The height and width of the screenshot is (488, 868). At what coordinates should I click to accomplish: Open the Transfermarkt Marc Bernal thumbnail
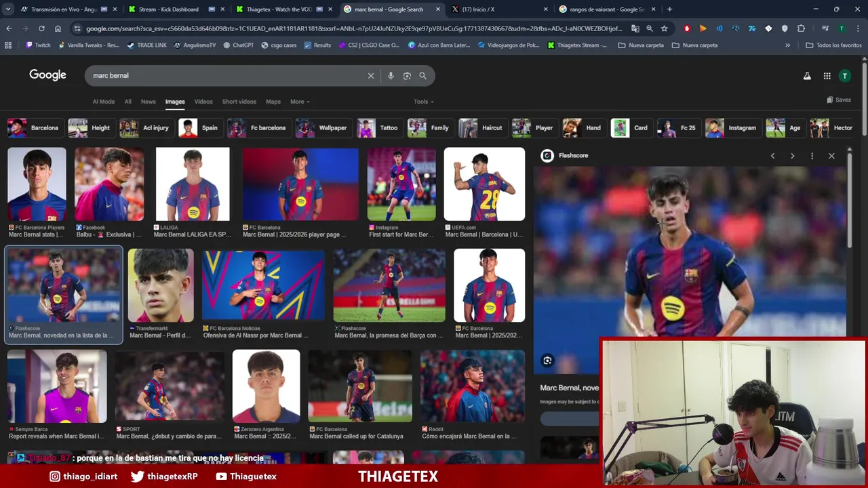point(161,285)
